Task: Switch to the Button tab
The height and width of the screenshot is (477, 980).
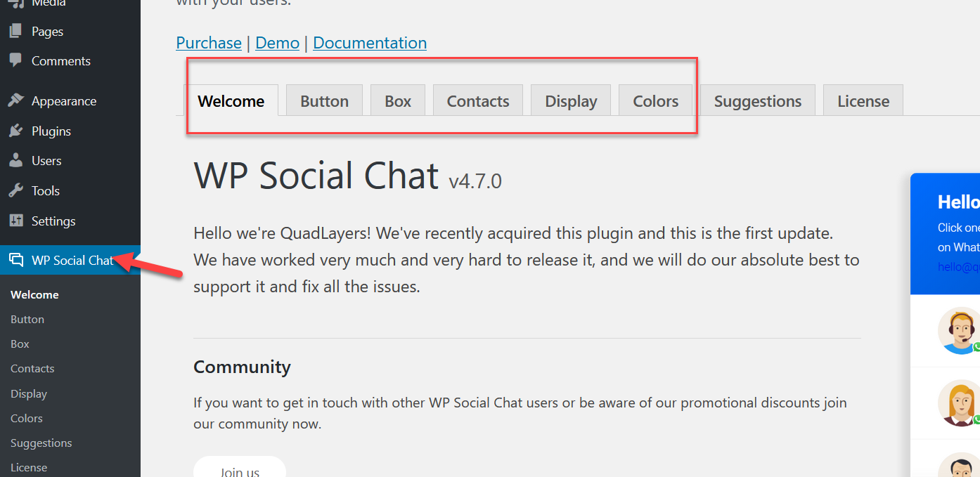Action: click(x=324, y=100)
